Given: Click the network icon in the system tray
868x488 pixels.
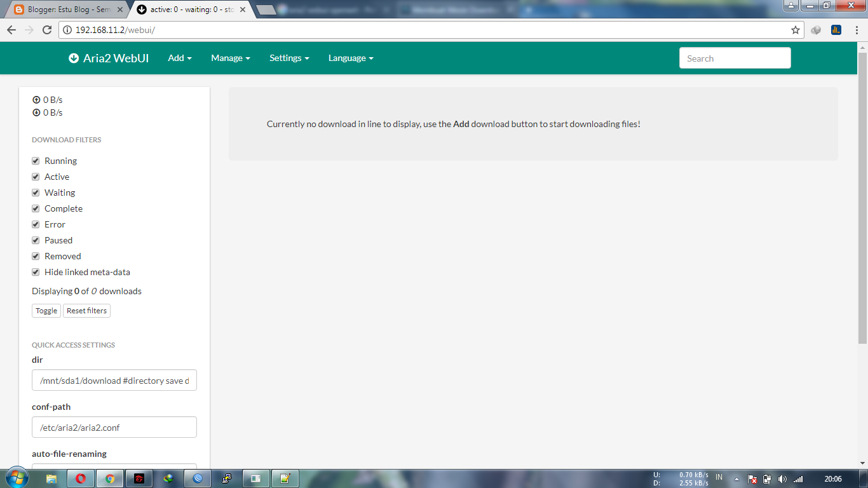Looking at the screenshot, I should 797,478.
